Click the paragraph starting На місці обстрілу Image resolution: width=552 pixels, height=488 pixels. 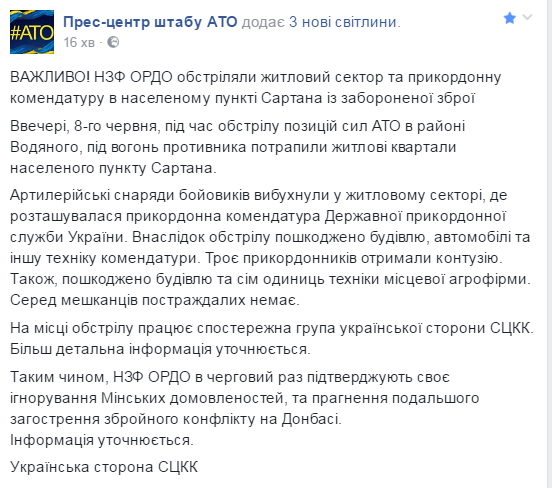point(272,338)
